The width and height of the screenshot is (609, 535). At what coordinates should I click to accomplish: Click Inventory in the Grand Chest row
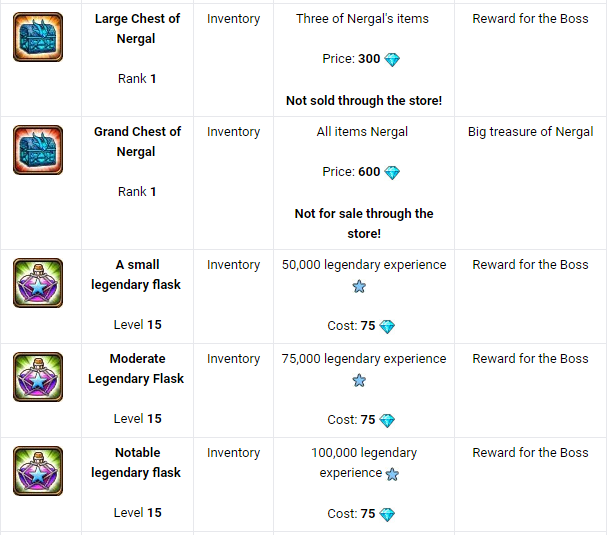click(233, 132)
